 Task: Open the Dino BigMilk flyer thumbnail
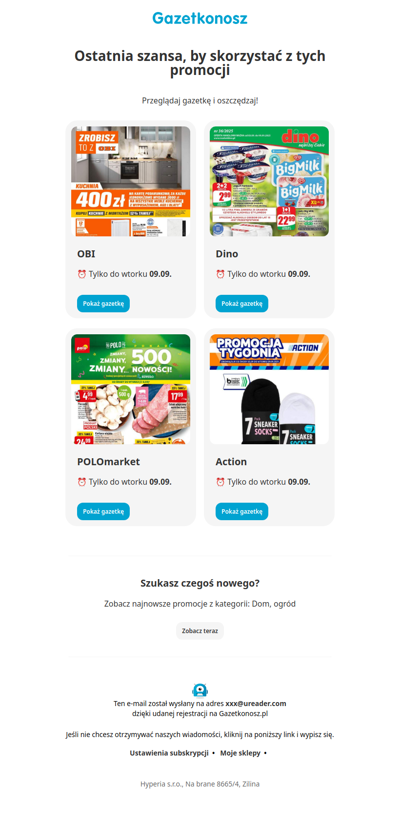coord(269,182)
